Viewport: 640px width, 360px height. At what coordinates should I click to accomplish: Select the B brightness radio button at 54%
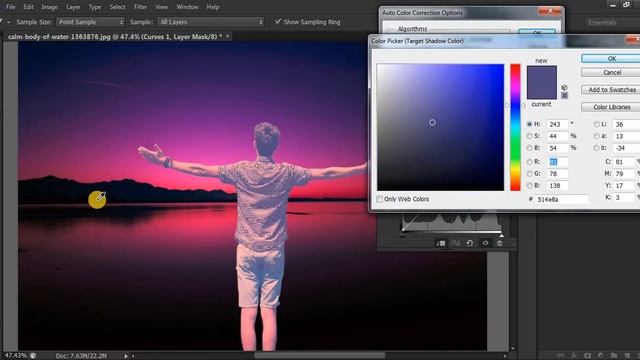(x=529, y=147)
